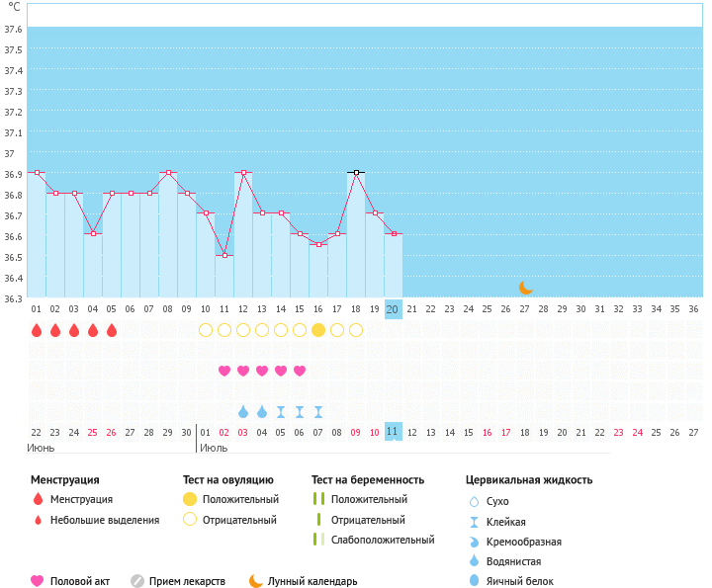Image resolution: width=712 pixels, height=588 pixels.
Task: Click the green Положительный pregnancy test legend icon
Action: (318, 500)
